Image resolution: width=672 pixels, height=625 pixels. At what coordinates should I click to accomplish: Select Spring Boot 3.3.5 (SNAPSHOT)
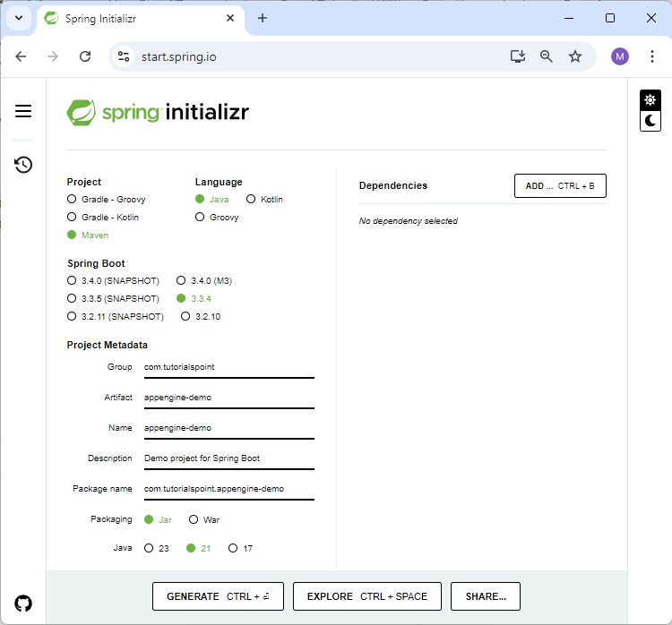pyautogui.click(x=113, y=298)
